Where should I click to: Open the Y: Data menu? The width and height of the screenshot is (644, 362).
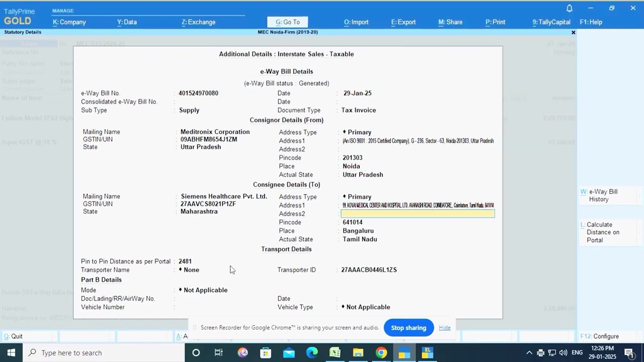pos(127,22)
